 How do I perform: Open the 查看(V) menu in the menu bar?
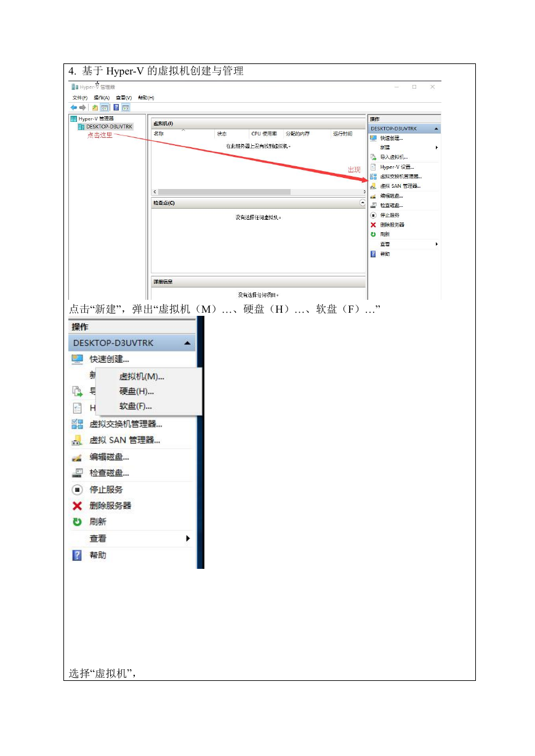pyautogui.click(x=124, y=97)
